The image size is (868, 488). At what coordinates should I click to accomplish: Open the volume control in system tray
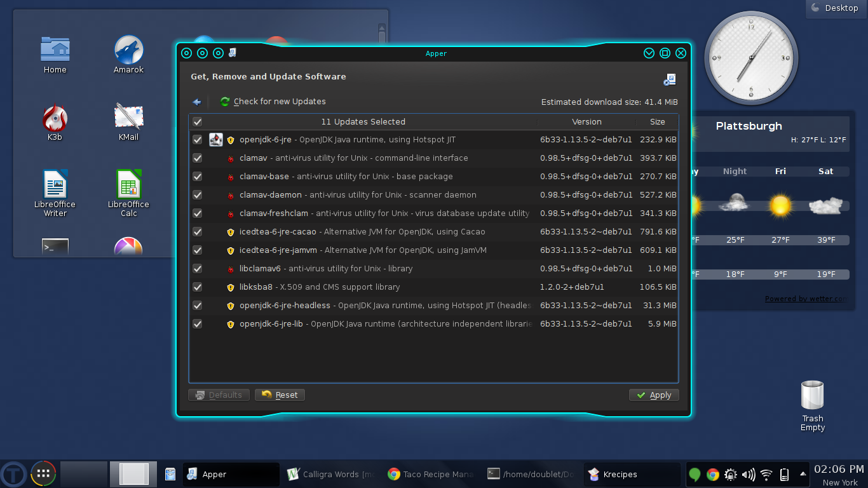(749, 475)
